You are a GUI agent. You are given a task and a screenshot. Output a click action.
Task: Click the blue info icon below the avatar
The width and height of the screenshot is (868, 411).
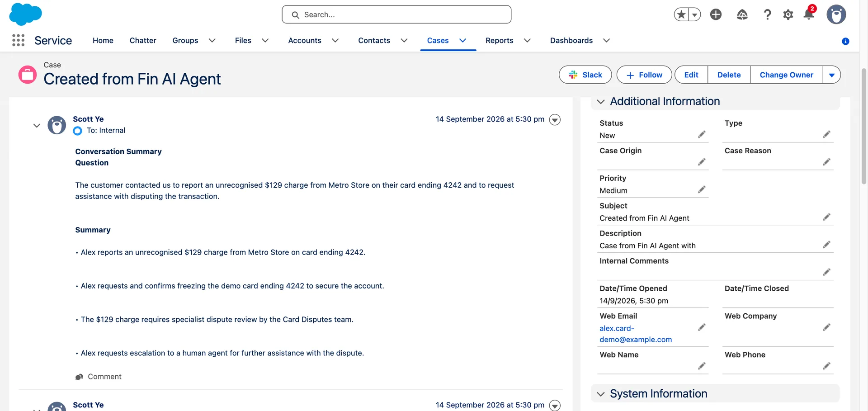[845, 41]
